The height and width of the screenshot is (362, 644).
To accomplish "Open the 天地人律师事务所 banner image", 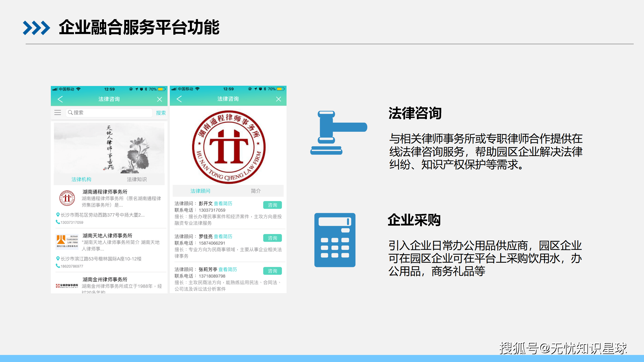I will click(109, 148).
